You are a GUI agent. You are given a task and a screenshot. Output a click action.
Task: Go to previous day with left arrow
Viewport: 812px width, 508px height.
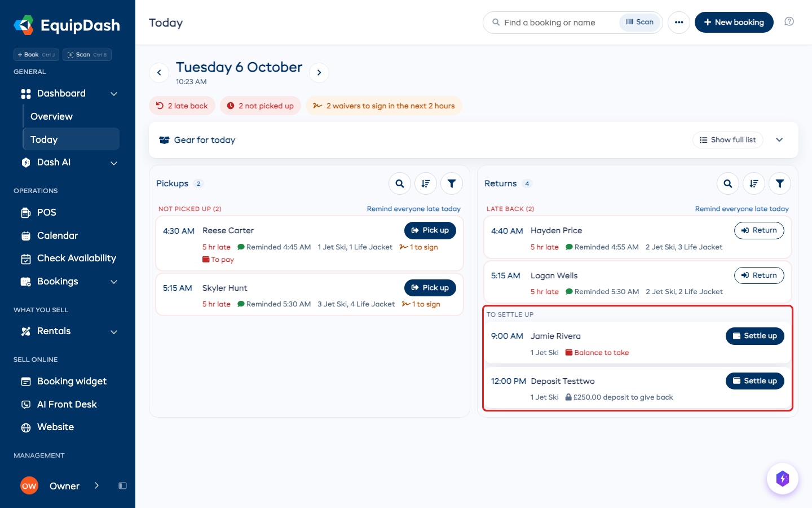pyautogui.click(x=159, y=72)
